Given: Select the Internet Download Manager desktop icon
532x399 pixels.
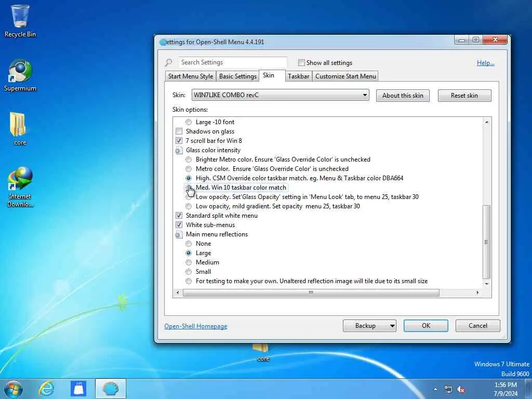Looking at the screenshot, I should 20,187.
